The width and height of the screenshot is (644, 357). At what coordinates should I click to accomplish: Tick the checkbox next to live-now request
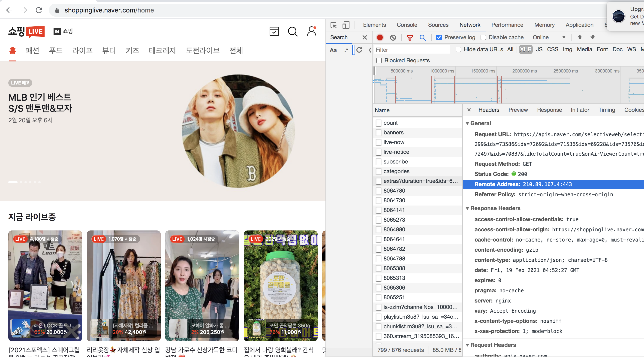(379, 142)
